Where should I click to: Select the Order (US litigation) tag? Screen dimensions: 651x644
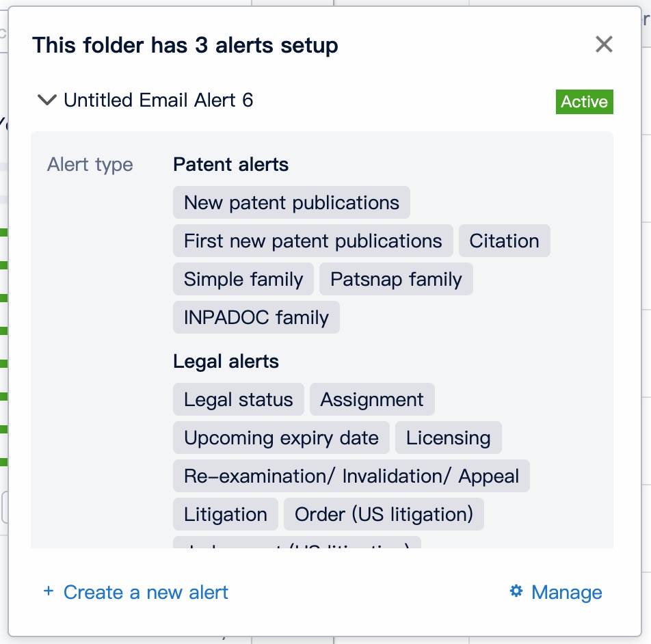(x=384, y=515)
